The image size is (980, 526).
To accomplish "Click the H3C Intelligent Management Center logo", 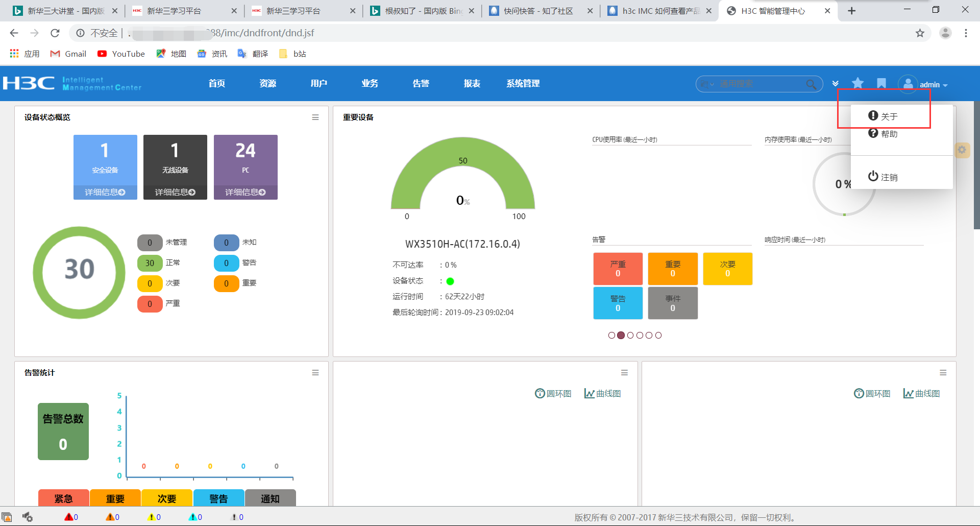I will tap(72, 83).
